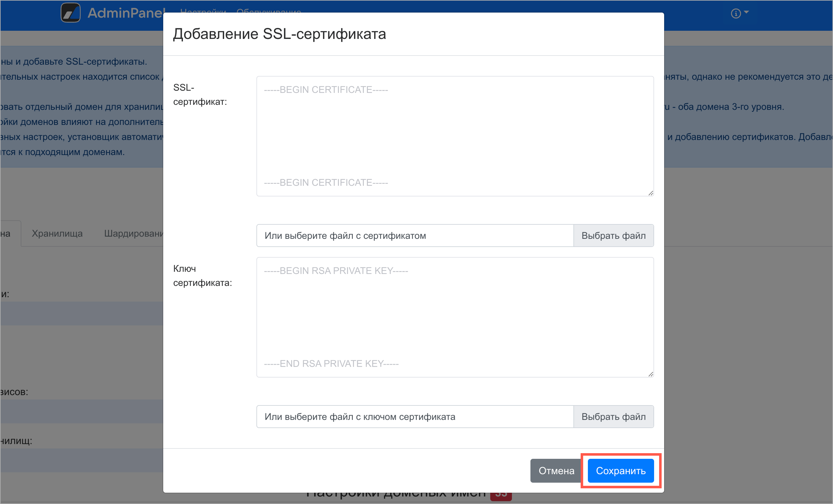Switch to the Шардирование tab
The width and height of the screenshot is (833, 504).
pyautogui.click(x=133, y=233)
